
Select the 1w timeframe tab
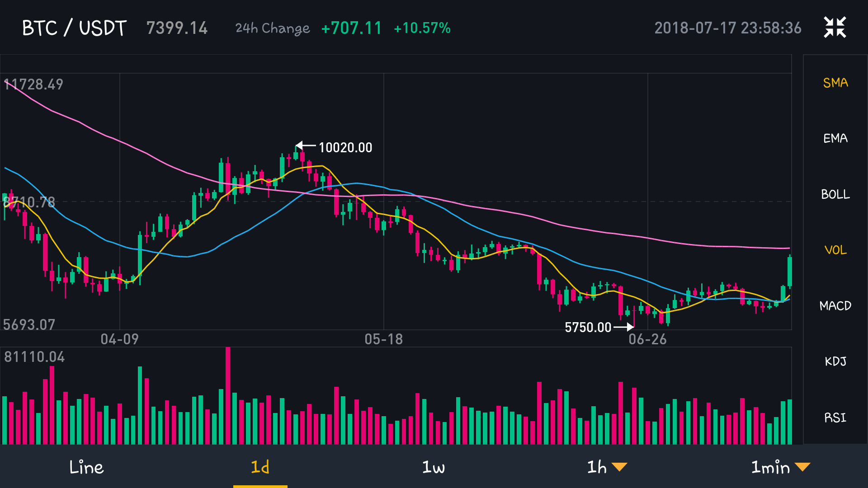pyautogui.click(x=433, y=467)
